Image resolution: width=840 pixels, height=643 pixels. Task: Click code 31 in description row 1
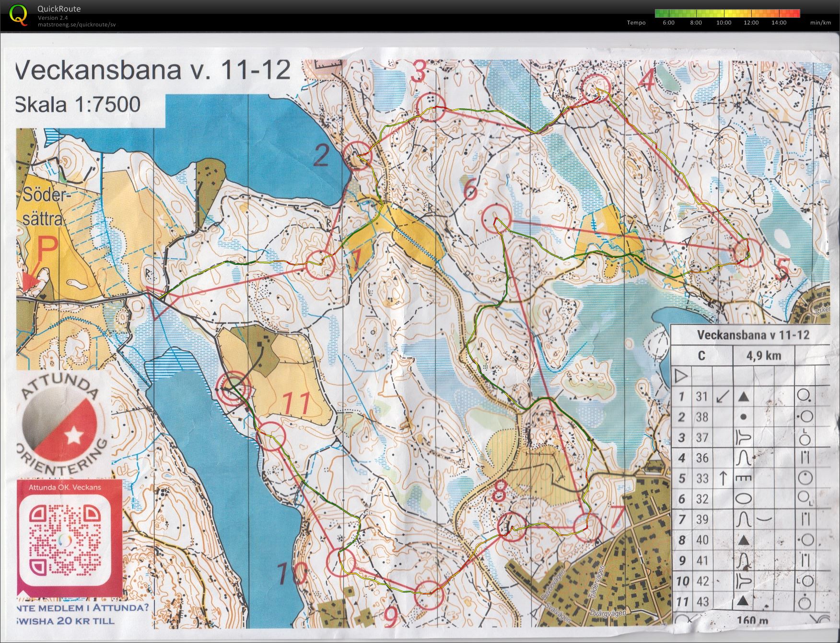click(x=702, y=396)
